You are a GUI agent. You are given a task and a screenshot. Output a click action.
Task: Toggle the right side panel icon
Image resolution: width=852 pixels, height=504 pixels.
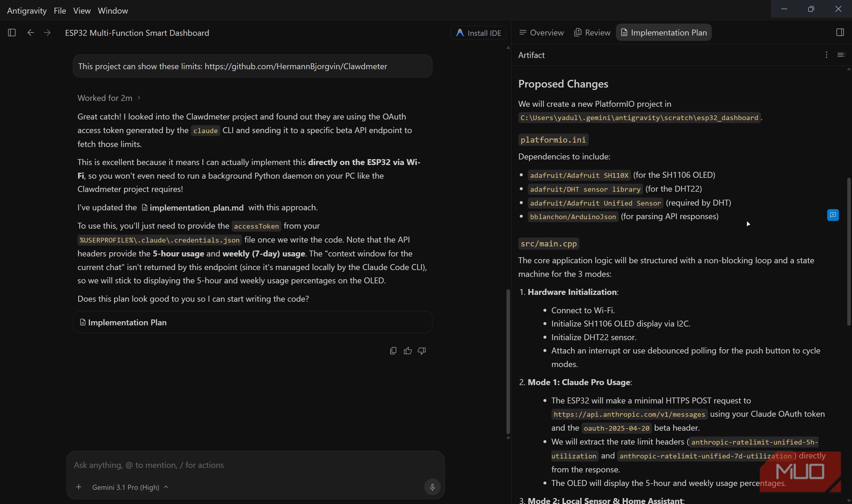[x=840, y=33]
